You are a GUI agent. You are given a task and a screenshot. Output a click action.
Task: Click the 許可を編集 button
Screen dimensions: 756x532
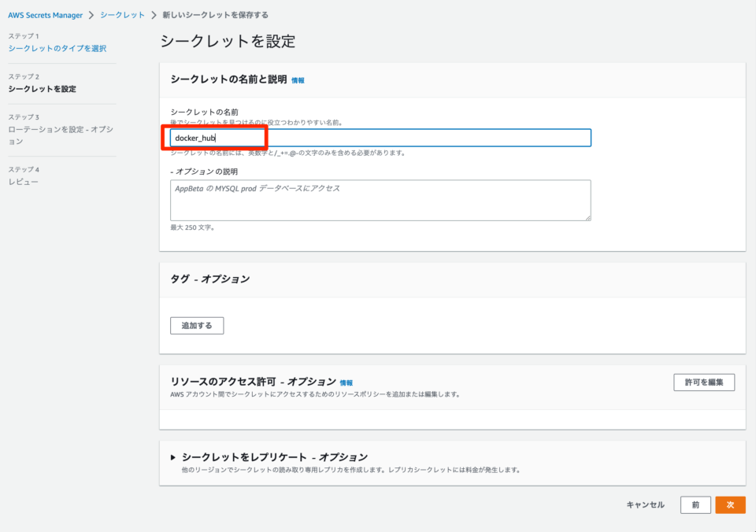pyautogui.click(x=704, y=382)
